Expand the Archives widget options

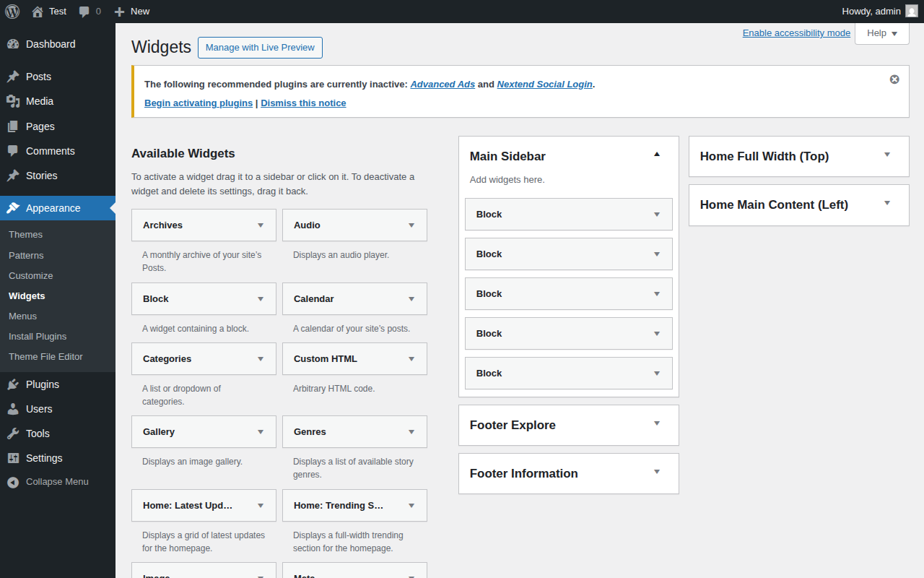tap(261, 225)
